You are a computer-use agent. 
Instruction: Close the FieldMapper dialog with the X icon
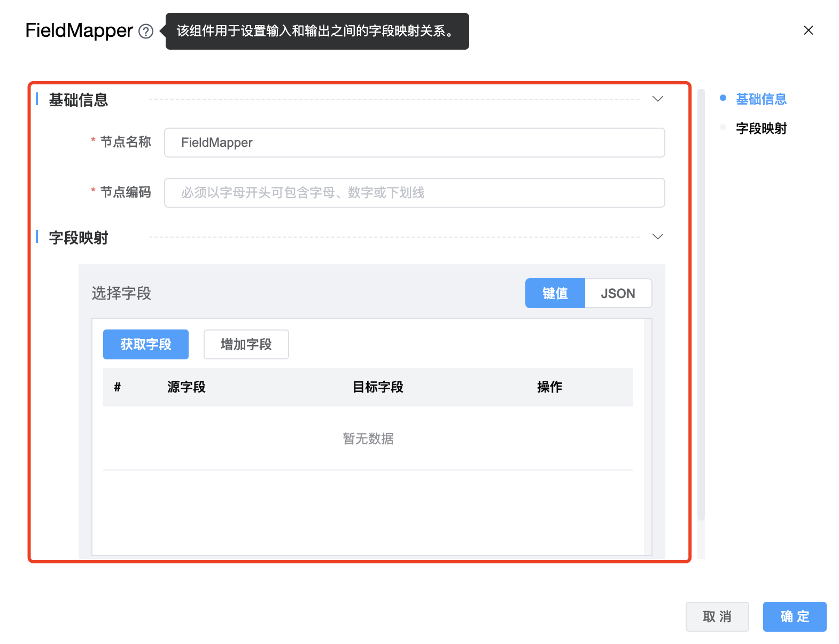[808, 30]
